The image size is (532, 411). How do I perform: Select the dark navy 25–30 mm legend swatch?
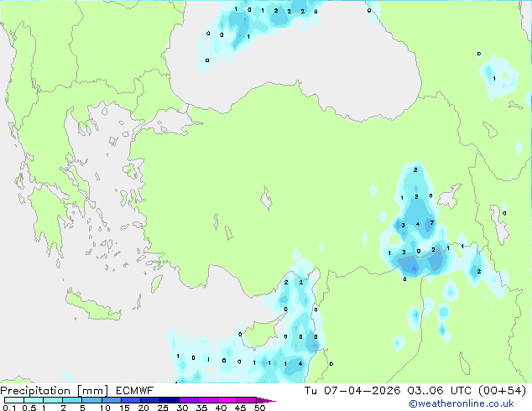[x=169, y=400]
